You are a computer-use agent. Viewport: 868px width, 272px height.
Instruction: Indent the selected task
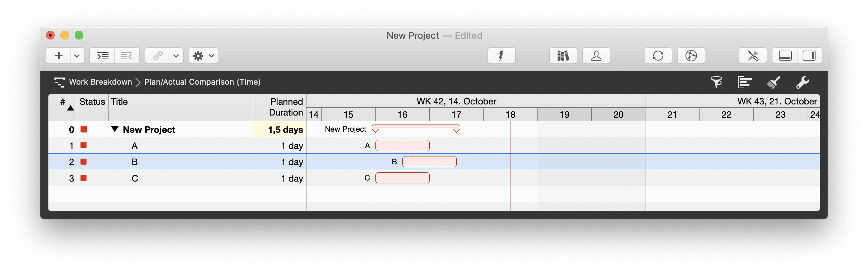coord(102,56)
